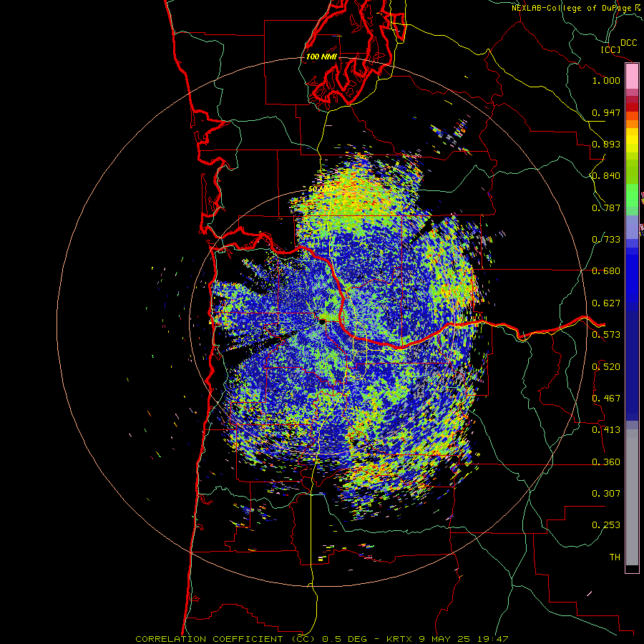Screen dimensions: 644x644
Task: Select the 0.573 scale value
Action: (x=606, y=335)
